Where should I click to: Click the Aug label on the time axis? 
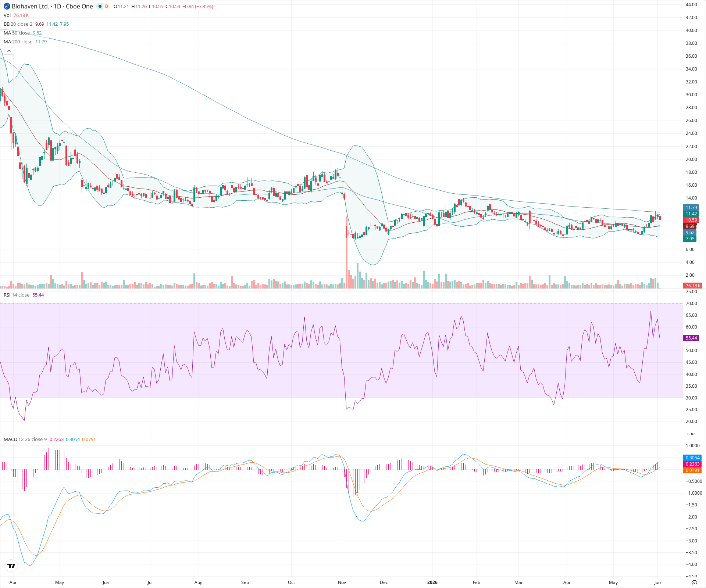click(x=199, y=582)
